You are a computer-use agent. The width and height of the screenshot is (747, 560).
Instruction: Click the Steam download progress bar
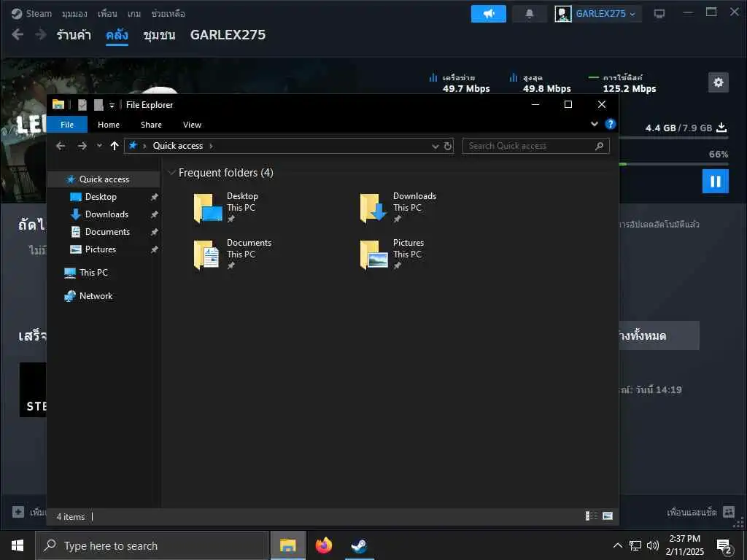coord(673,164)
